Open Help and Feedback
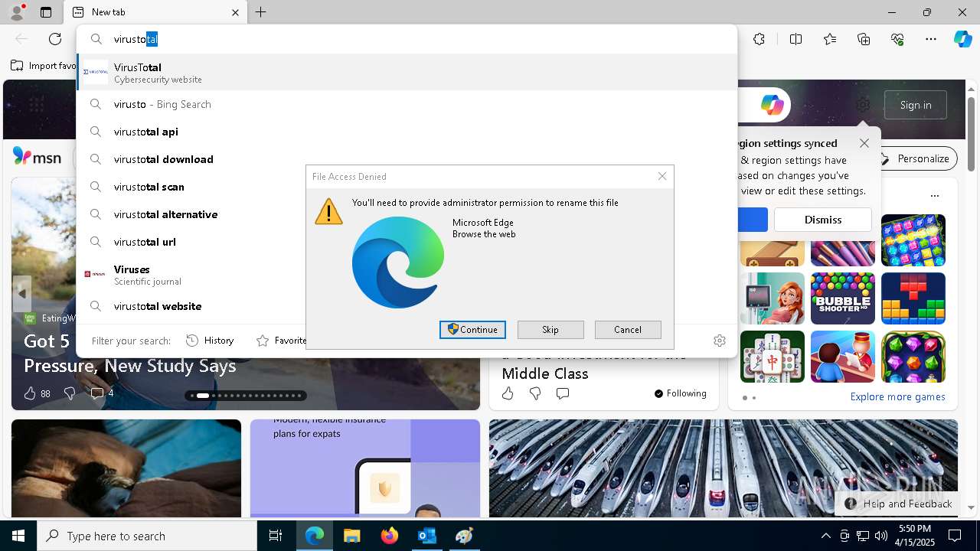This screenshot has height=551, width=980. point(899,504)
